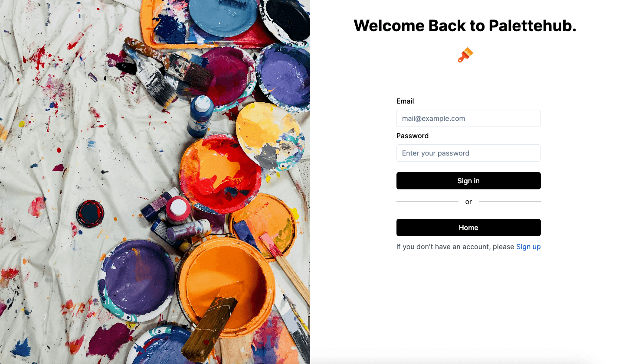Go back with the Home button
This screenshot has height=364, width=619.
click(x=468, y=227)
